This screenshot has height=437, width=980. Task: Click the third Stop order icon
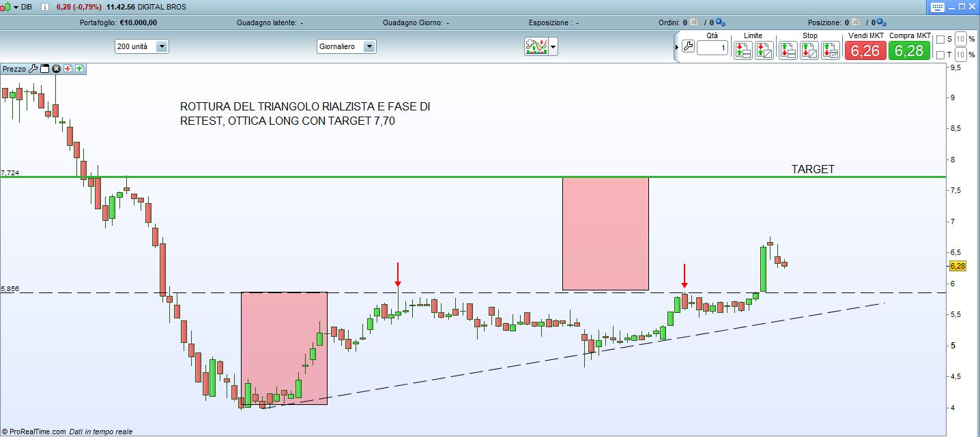tap(831, 50)
